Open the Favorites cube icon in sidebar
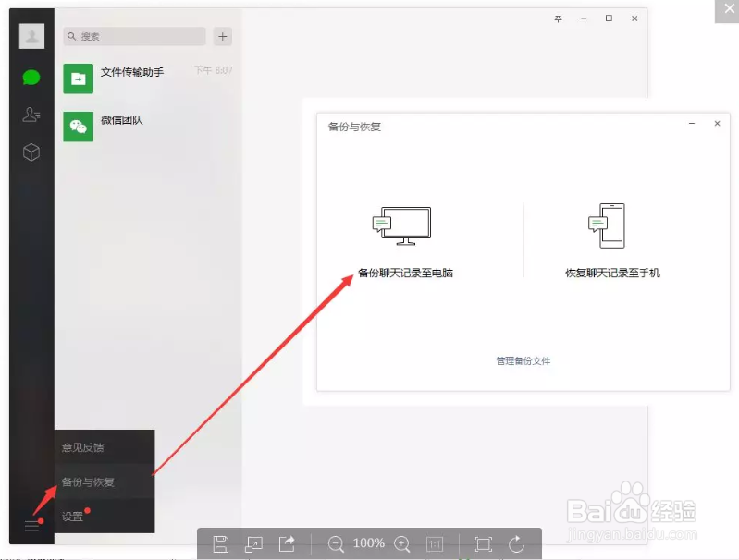The image size is (739, 560). point(31,152)
